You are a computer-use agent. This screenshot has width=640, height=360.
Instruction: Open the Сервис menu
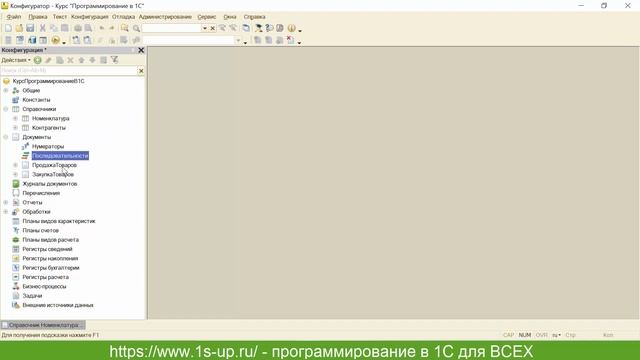(x=207, y=17)
